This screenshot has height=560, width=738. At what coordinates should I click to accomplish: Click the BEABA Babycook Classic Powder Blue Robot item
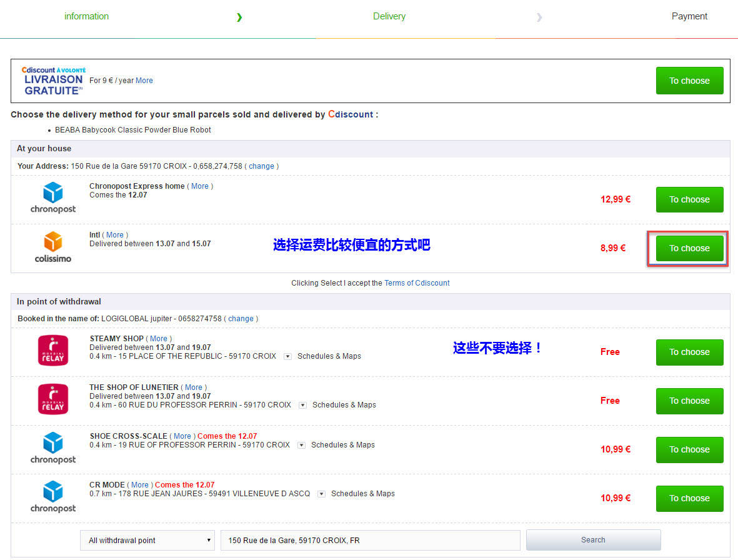132,130
